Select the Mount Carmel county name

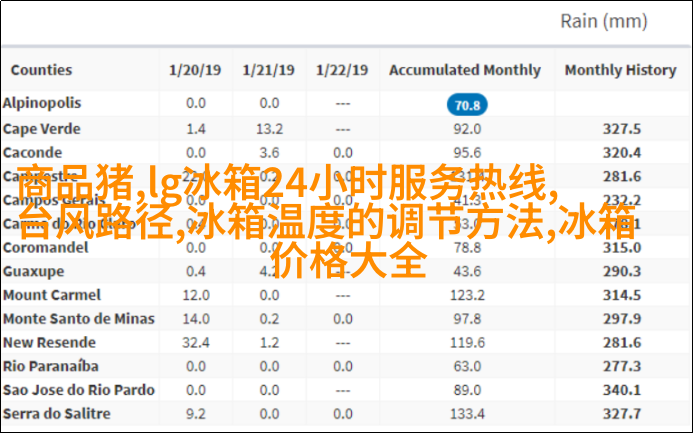point(52,295)
